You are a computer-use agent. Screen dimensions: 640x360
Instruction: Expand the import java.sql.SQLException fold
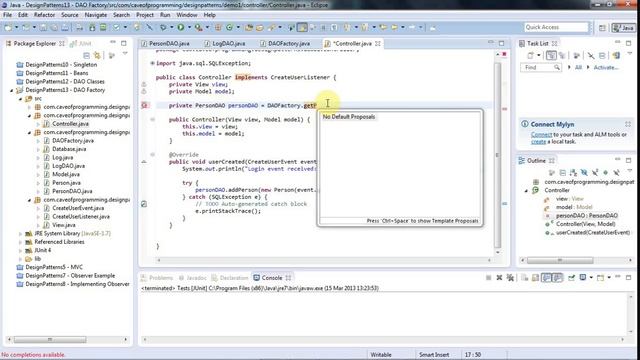[x=152, y=63]
